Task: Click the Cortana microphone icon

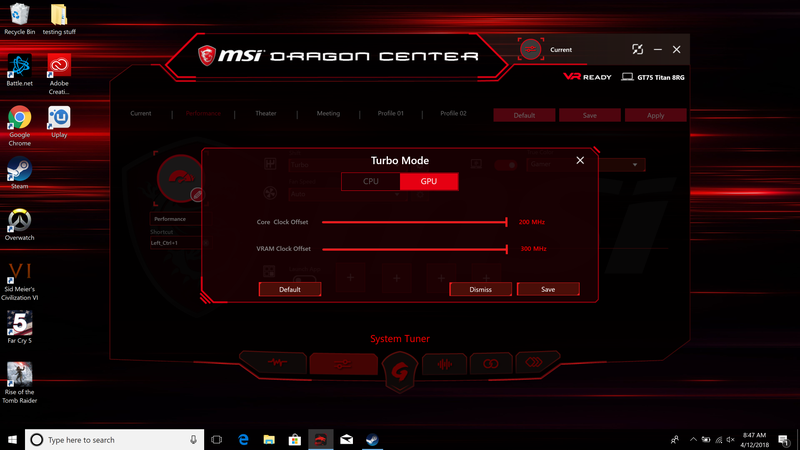Action: point(193,440)
